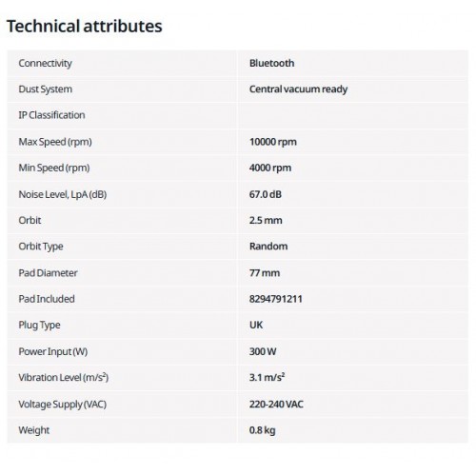Click the 77 mm pad diameter value
This screenshot has width=476, height=476.
(265, 273)
